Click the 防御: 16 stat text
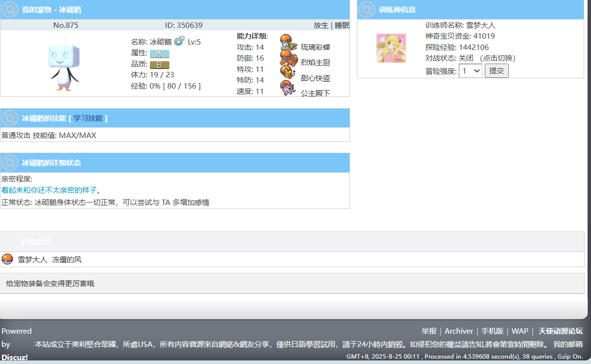Image resolution: width=591 pixels, height=364 pixels. click(x=250, y=58)
